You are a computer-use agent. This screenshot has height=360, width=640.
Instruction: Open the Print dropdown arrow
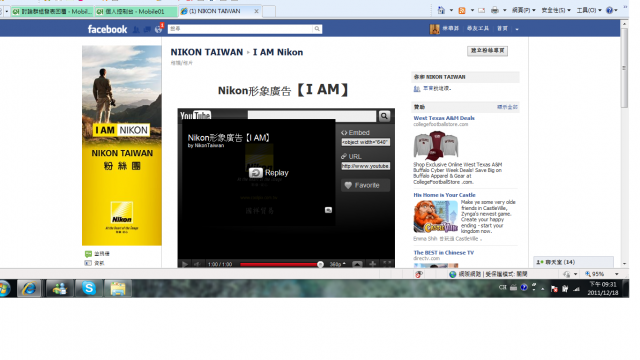coord(504,10)
